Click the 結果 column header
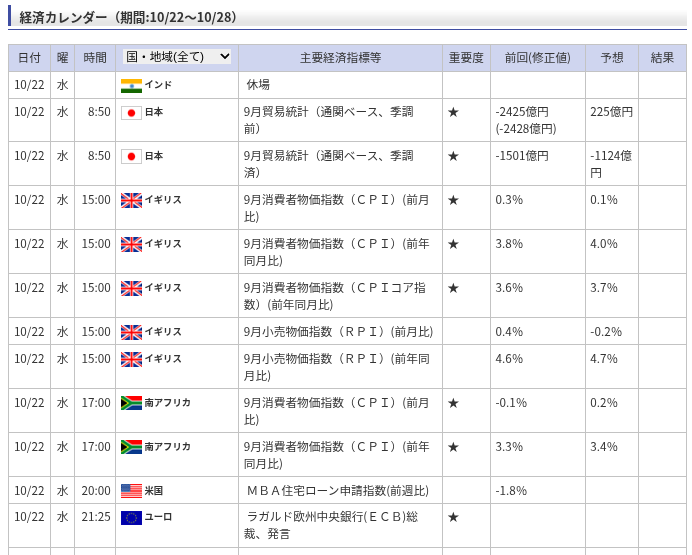Viewport: 692px width, 555px height. [x=662, y=58]
